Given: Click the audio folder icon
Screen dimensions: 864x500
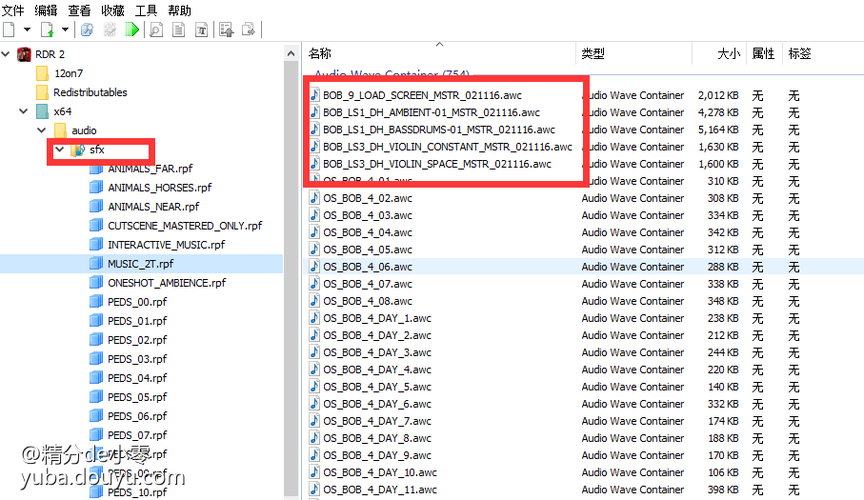Looking at the screenshot, I should pyautogui.click(x=61, y=130).
